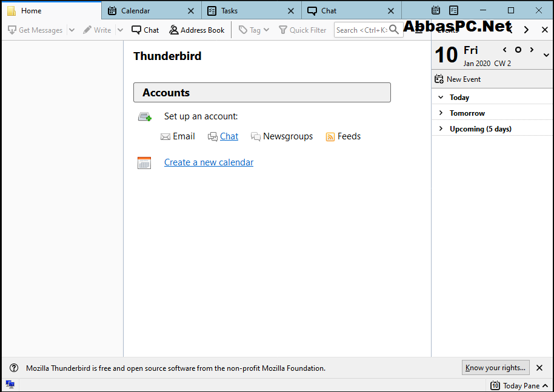Set up a Newsgroups account
Image resolution: width=554 pixels, height=392 pixels.
point(288,136)
